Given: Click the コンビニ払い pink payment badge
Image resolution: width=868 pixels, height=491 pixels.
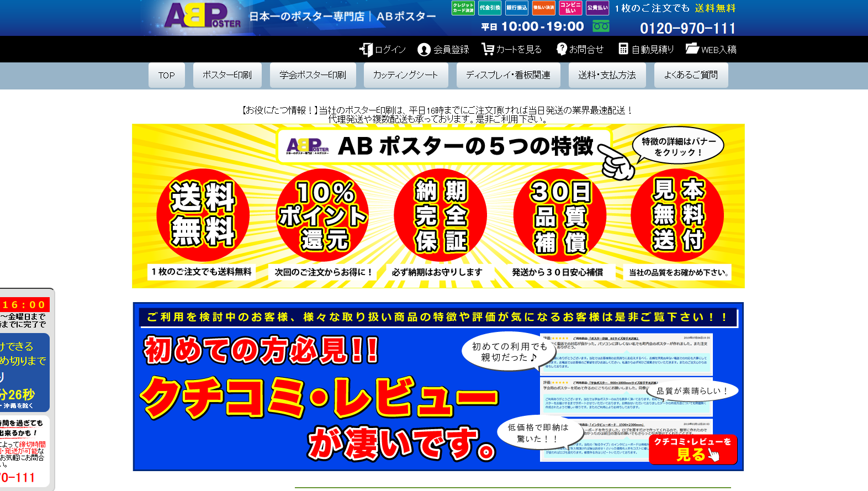Looking at the screenshot, I should pyautogui.click(x=570, y=8).
